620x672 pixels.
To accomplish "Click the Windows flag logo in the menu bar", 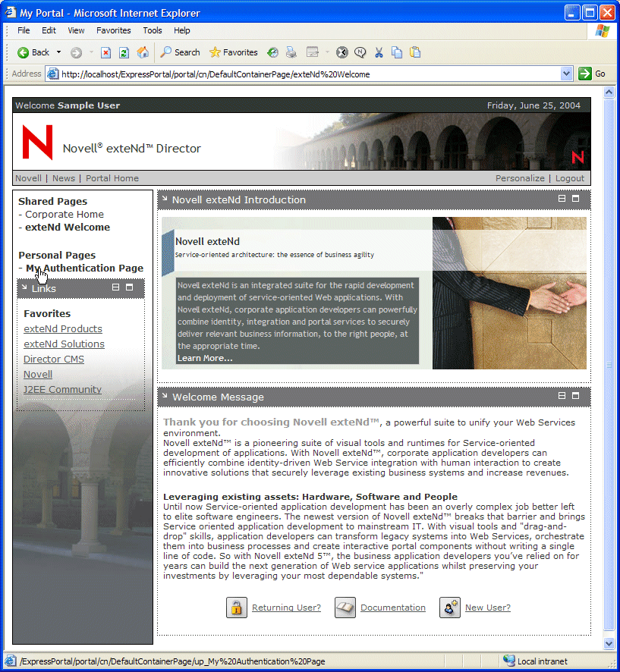I will pyautogui.click(x=603, y=31).
